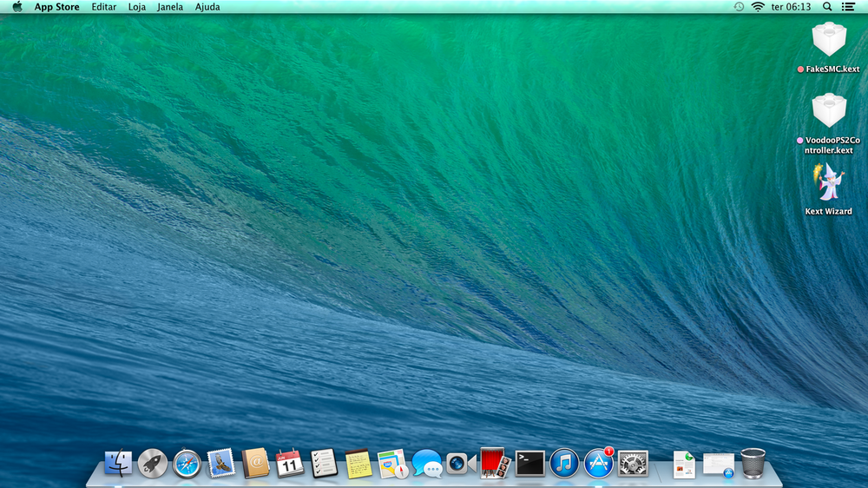Open iTunes from the Dock
Image resolution: width=868 pixels, height=488 pixels.
click(x=564, y=463)
